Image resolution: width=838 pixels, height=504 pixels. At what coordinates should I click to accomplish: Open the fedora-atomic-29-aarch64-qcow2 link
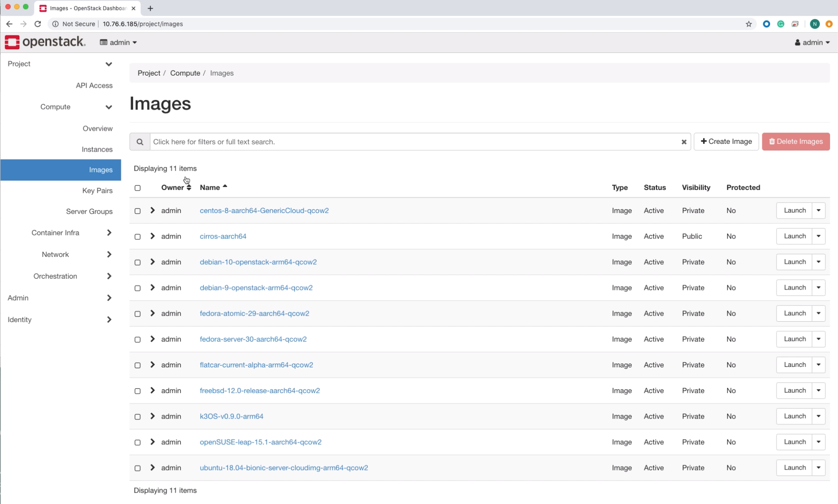tap(255, 313)
